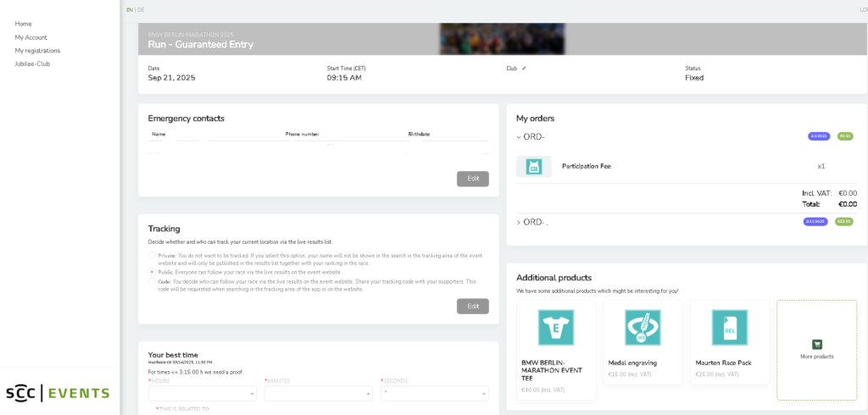Click the shopping cart More products icon

click(817, 344)
